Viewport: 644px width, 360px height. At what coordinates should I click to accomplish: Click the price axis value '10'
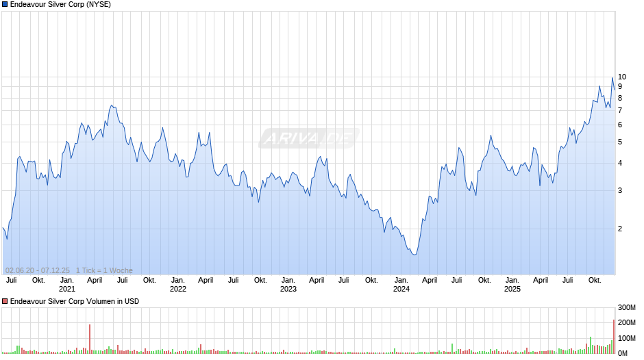click(x=622, y=77)
